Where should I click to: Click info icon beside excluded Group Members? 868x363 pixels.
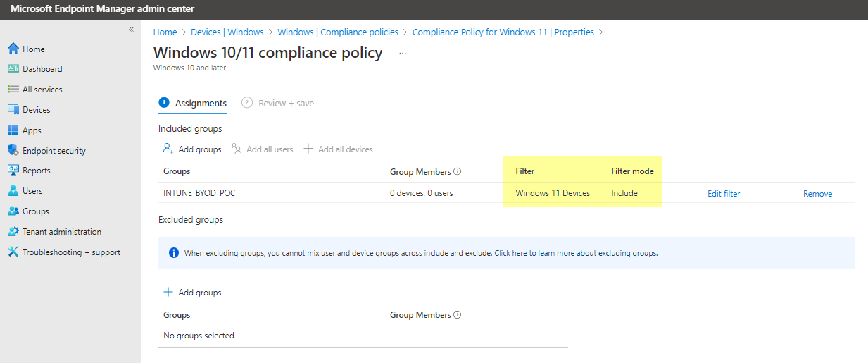pyautogui.click(x=458, y=315)
